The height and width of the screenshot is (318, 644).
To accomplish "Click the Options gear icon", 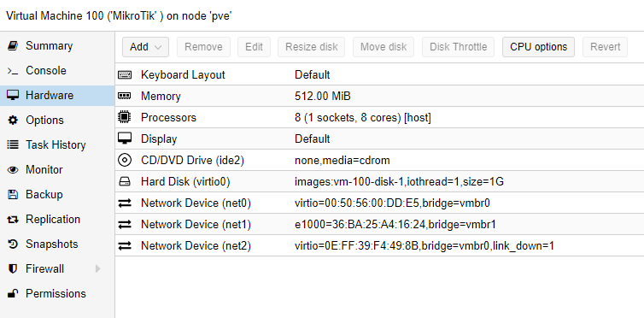I will click(13, 121).
